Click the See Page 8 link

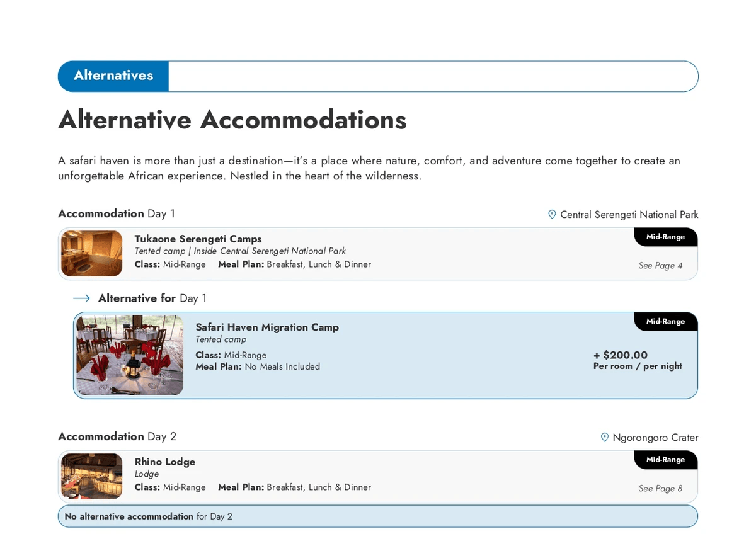click(660, 489)
